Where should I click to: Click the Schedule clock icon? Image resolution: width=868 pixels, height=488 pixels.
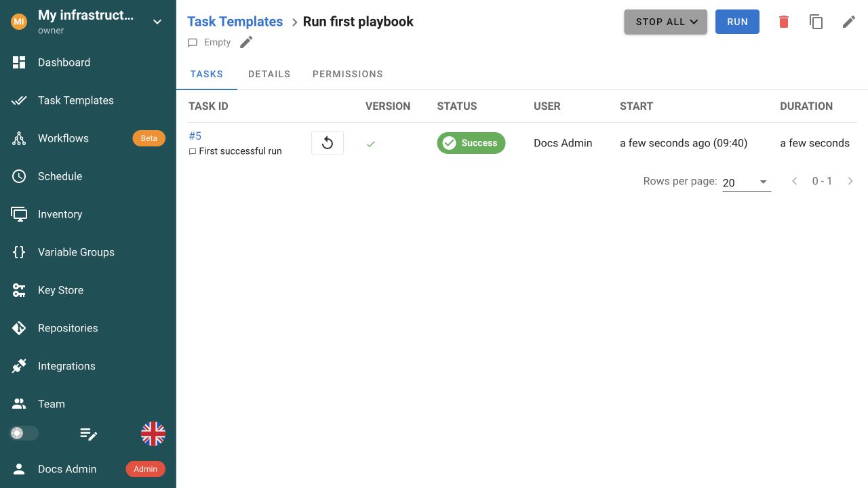point(19,176)
